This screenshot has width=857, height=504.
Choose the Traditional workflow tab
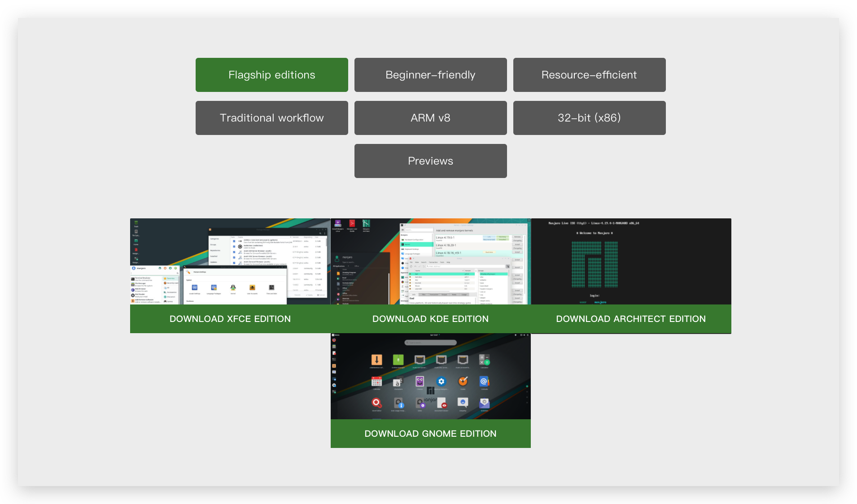click(271, 118)
